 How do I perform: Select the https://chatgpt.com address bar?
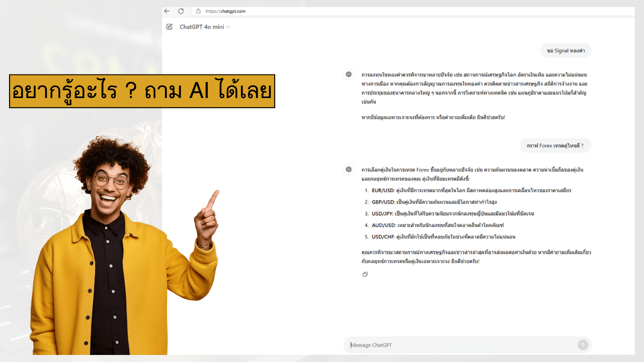coord(225,11)
